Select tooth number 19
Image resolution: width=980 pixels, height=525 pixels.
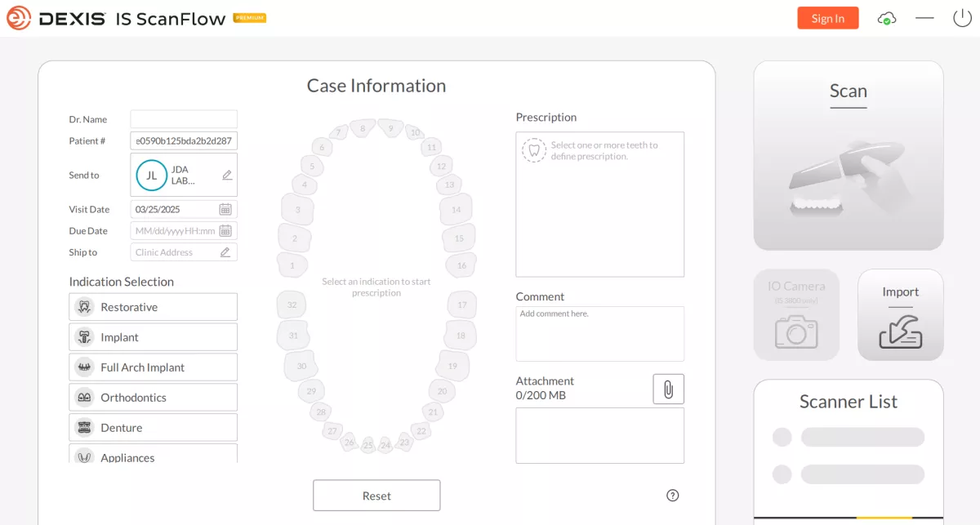pyautogui.click(x=452, y=367)
